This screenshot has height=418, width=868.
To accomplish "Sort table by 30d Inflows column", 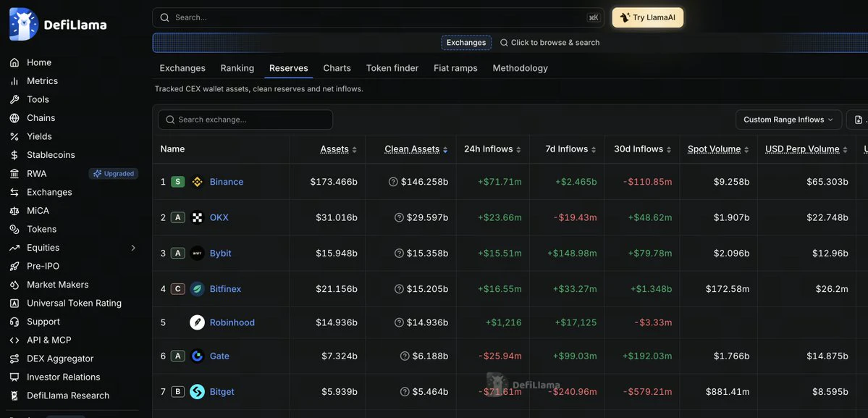I will click(x=643, y=149).
